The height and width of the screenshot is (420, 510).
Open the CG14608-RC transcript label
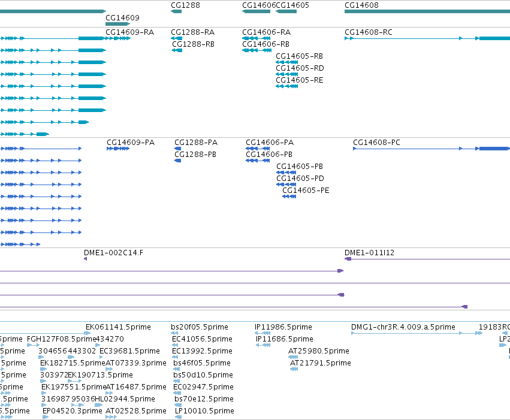(369, 32)
